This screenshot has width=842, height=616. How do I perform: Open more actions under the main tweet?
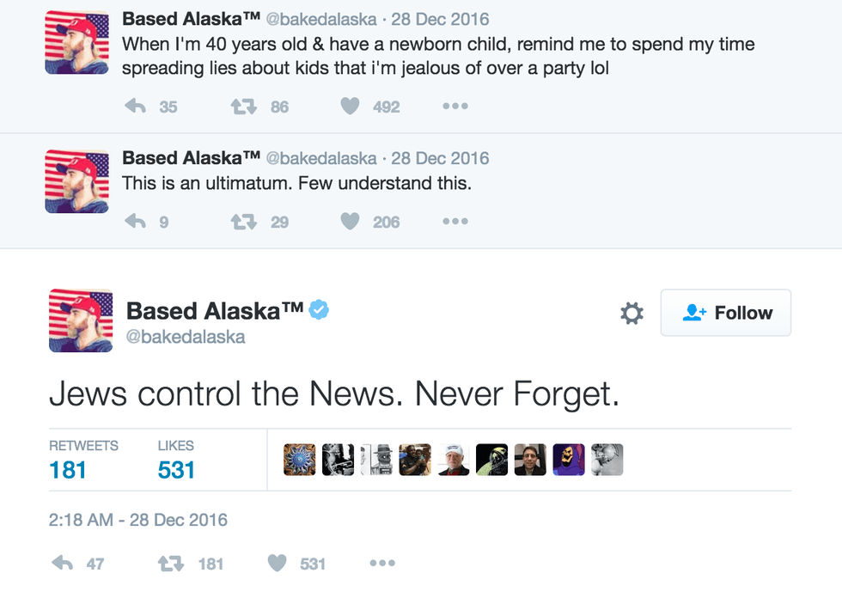(x=382, y=564)
